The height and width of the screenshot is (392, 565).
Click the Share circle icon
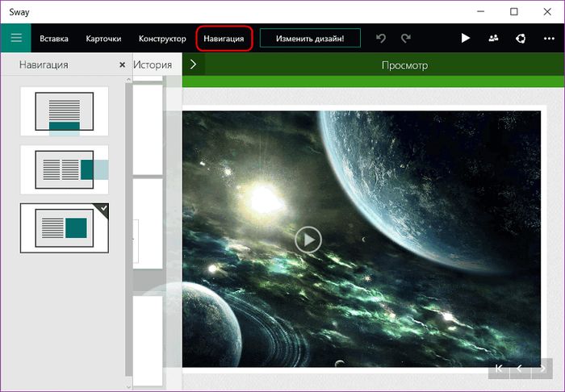tap(521, 38)
